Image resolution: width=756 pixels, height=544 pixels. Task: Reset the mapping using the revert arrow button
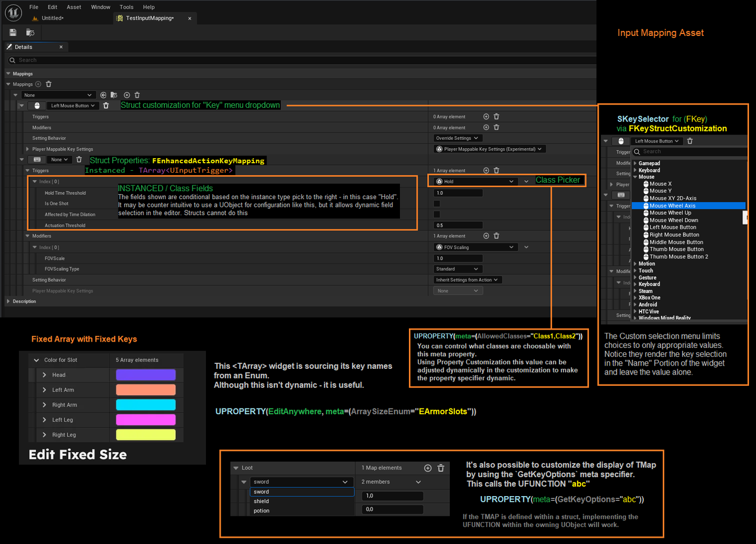click(x=103, y=95)
